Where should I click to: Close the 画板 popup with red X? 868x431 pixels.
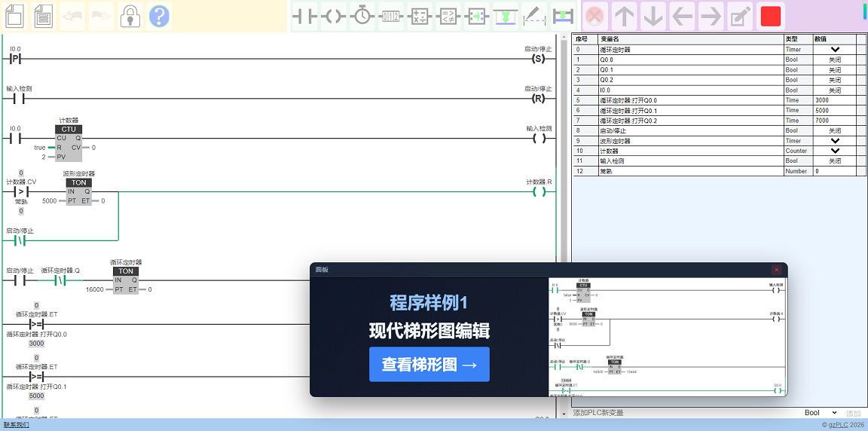coord(776,270)
